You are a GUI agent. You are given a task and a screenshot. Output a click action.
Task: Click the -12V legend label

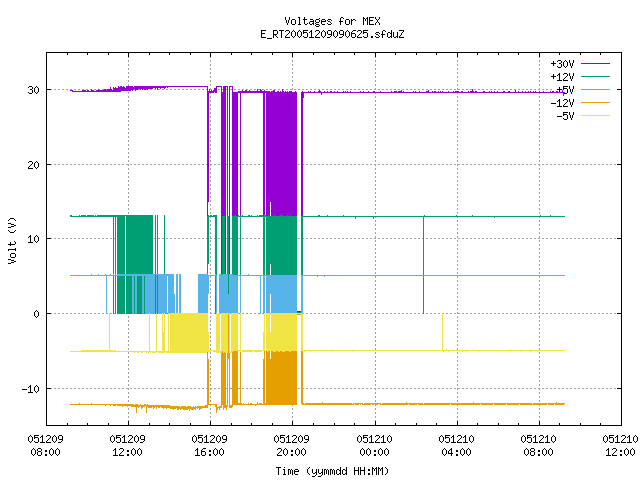coord(562,103)
